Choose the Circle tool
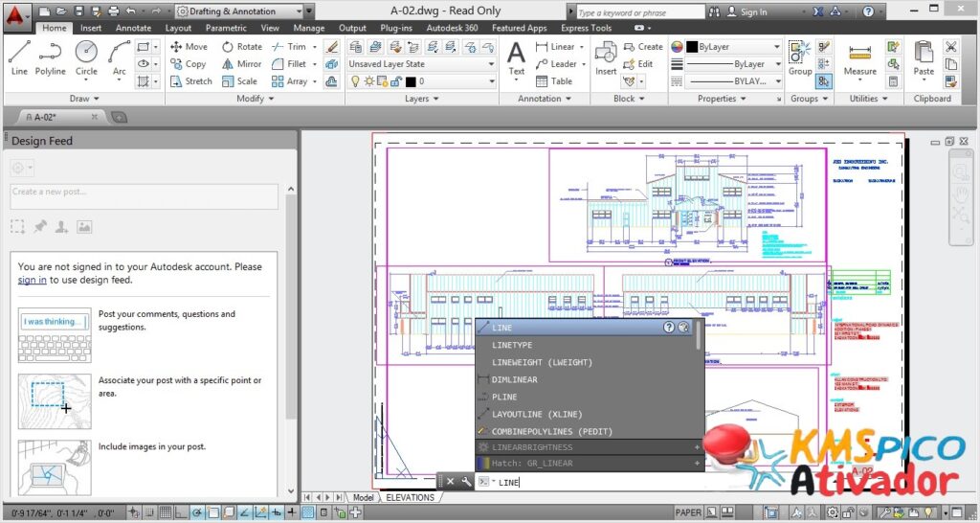This screenshot has width=980, height=523. [86, 58]
